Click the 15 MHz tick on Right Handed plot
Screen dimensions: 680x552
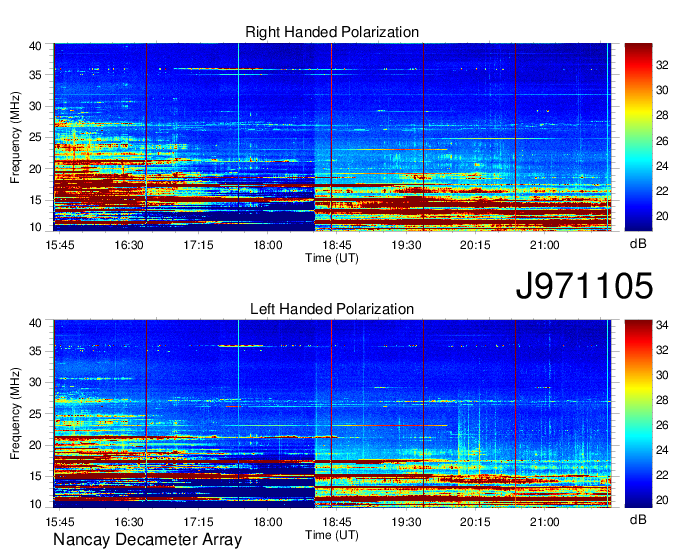click(35, 200)
